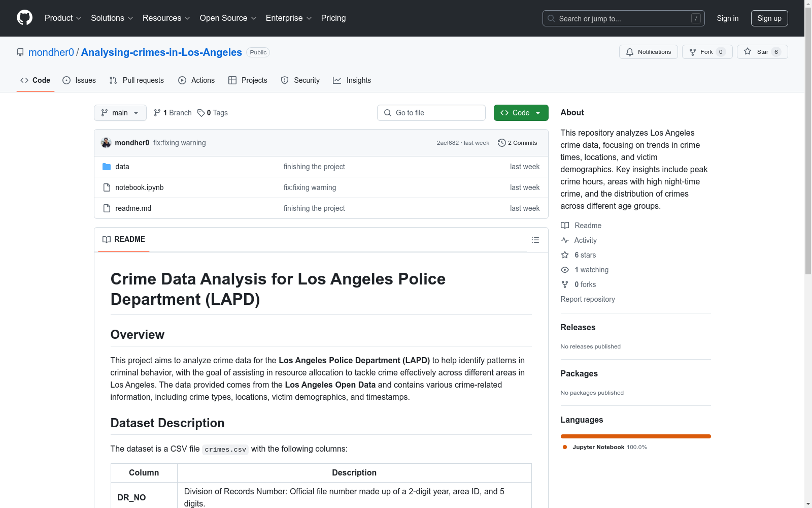Click the branch icon next to 1 Branch
The height and width of the screenshot is (508, 812).
click(x=157, y=113)
